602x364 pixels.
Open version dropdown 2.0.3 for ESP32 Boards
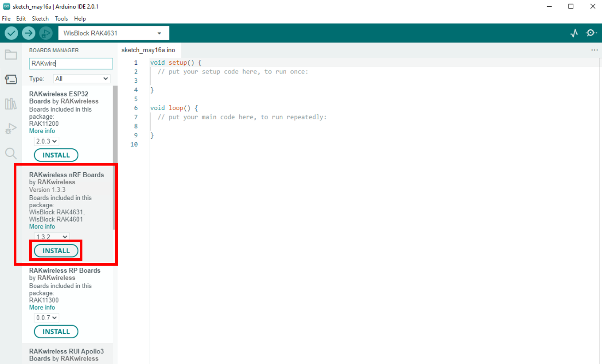pyautogui.click(x=47, y=141)
